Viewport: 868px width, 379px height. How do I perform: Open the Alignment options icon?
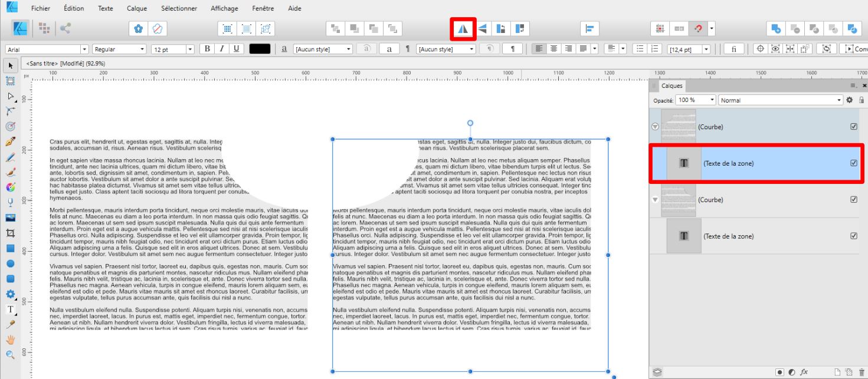(588, 29)
